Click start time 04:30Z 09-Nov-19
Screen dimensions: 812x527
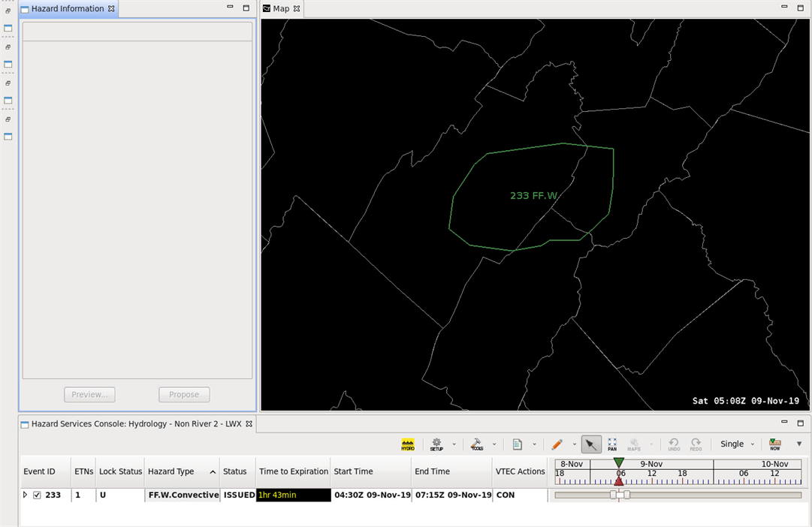click(x=373, y=495)
